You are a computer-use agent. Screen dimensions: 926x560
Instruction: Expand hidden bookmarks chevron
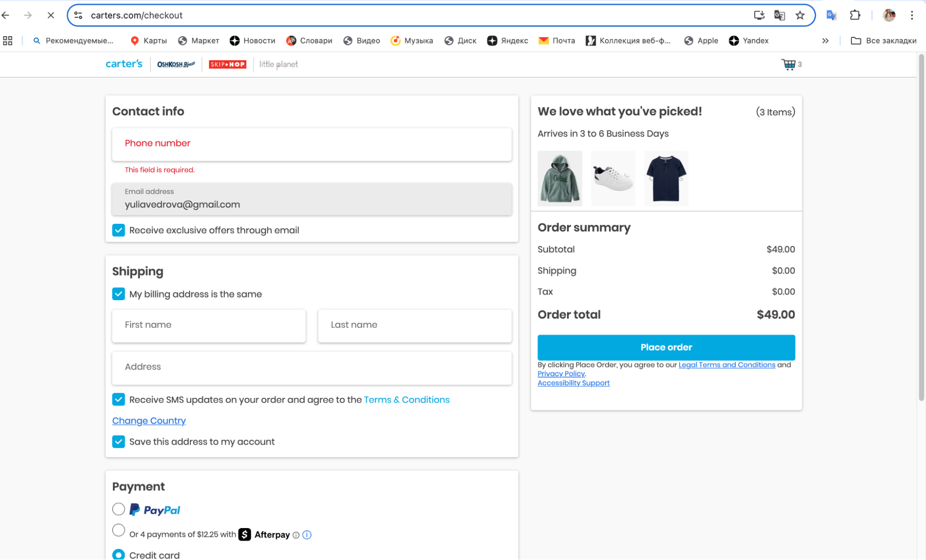[825, 41]
